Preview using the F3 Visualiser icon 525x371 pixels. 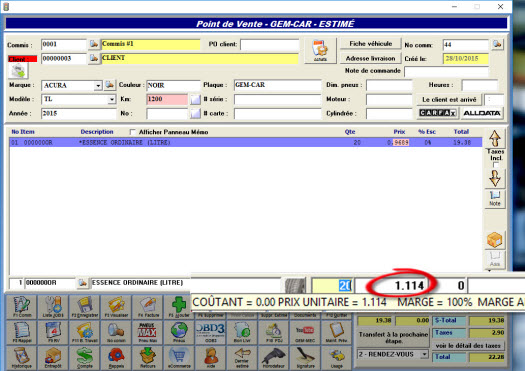[116, 307]
